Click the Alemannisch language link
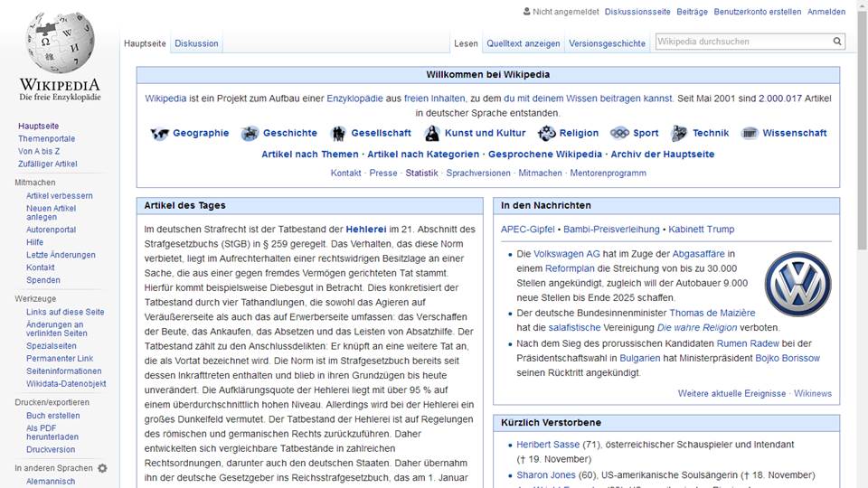Viewport: 868px width, 488px height. [x=51, y=482]
